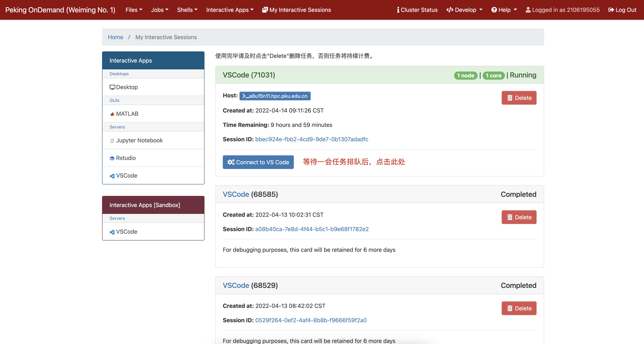Screen dimensions: 644x344
Task: Open session ID bbec924e-fbb2 link
Action: coord(312,139)
